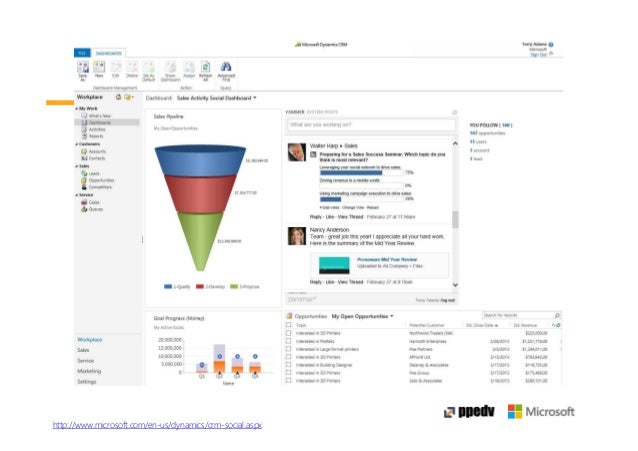Click View Thread on Walter Harp's post
This screenshot has width=638, height=451.
click(350, 217)
